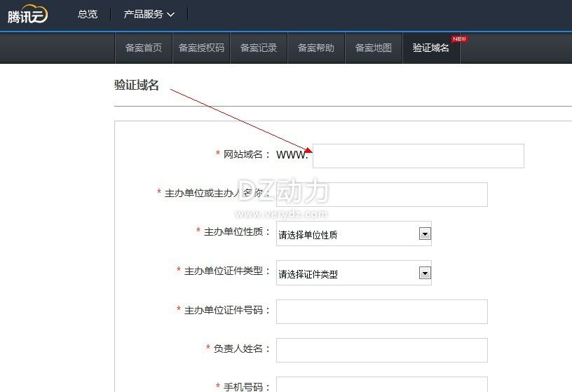This screenshot has width=572, height=392.
Task: Focus the 网站域名 input field
Action: pos(418,156)
